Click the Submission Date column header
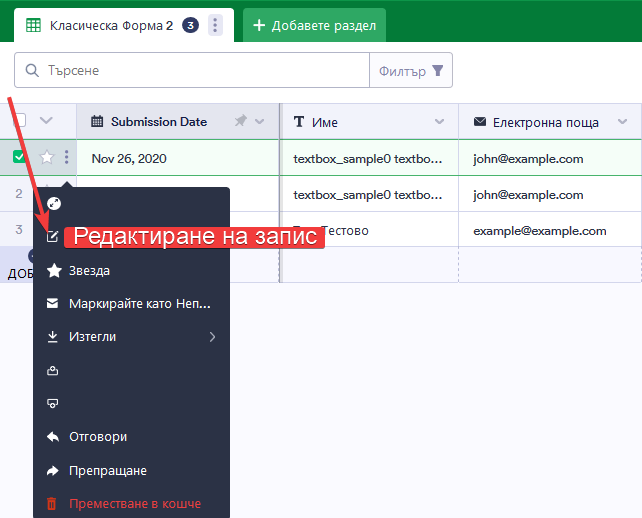Screen dimensions: 642x518 tap(178, 122)
